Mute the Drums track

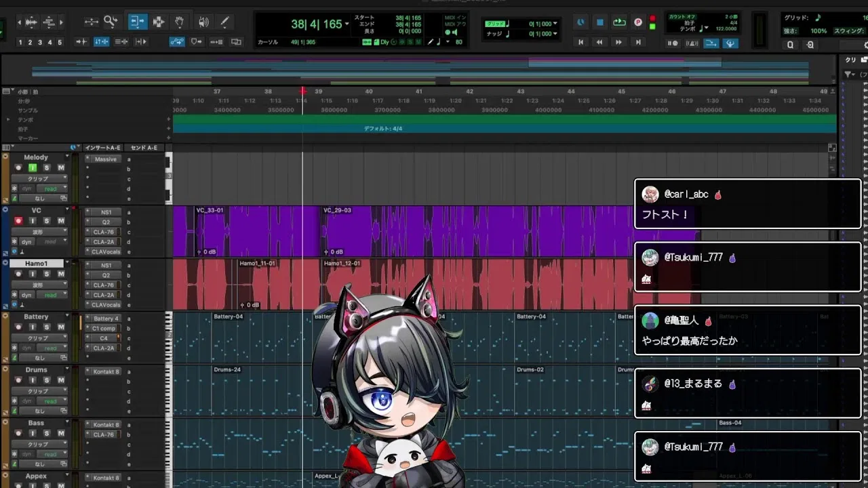click(x=61, y=380)
